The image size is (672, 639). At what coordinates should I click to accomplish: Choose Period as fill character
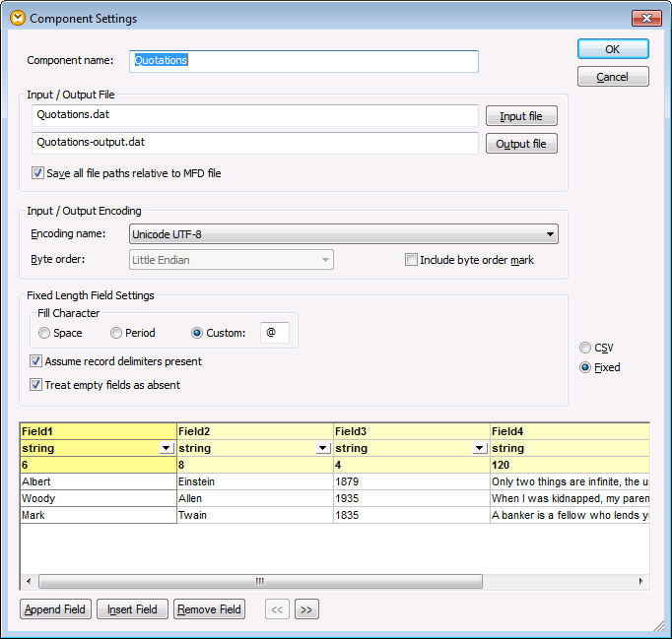point(116,333)
